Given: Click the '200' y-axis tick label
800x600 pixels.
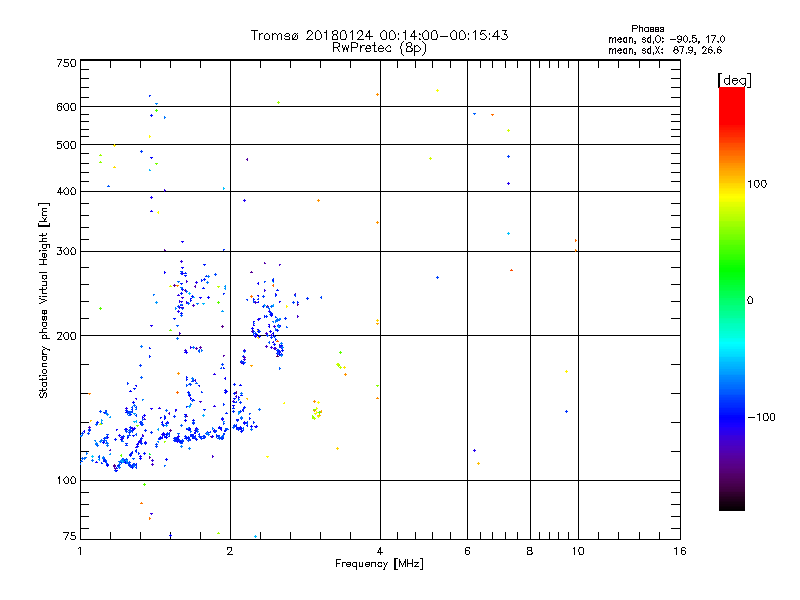Looking at the screenshot, I should pyautogui.click(x=66, y=336).
